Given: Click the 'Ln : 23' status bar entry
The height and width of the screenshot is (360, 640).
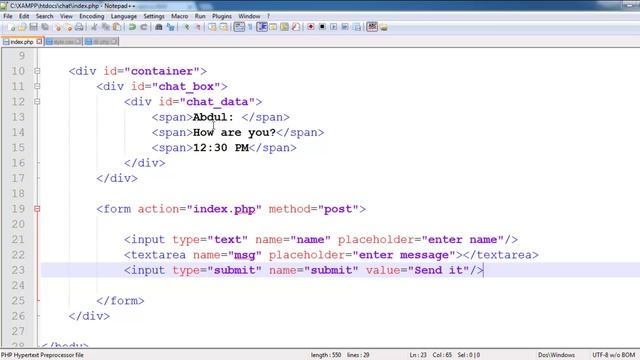Looking at the screenshot, I should coord(418,355).
